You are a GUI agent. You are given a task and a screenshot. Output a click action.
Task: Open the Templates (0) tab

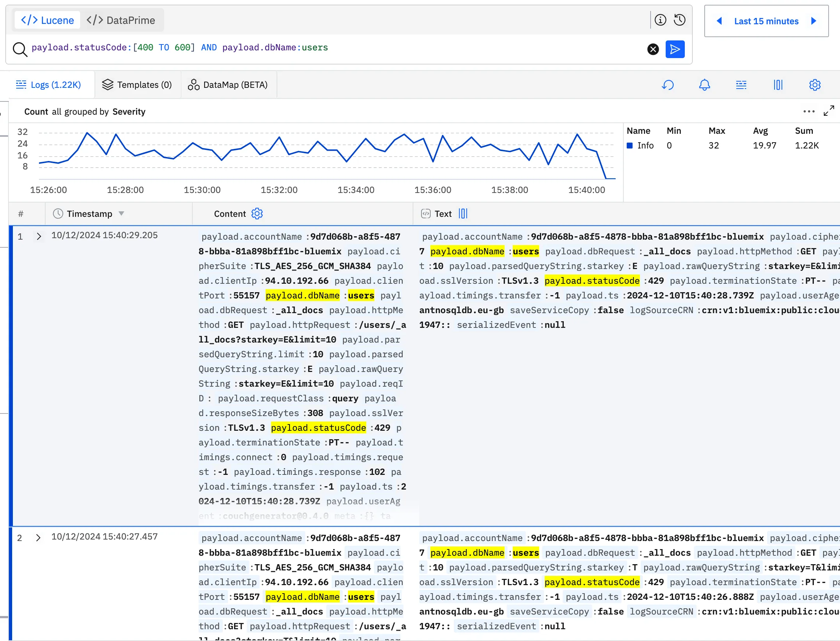tap(137, 85)
